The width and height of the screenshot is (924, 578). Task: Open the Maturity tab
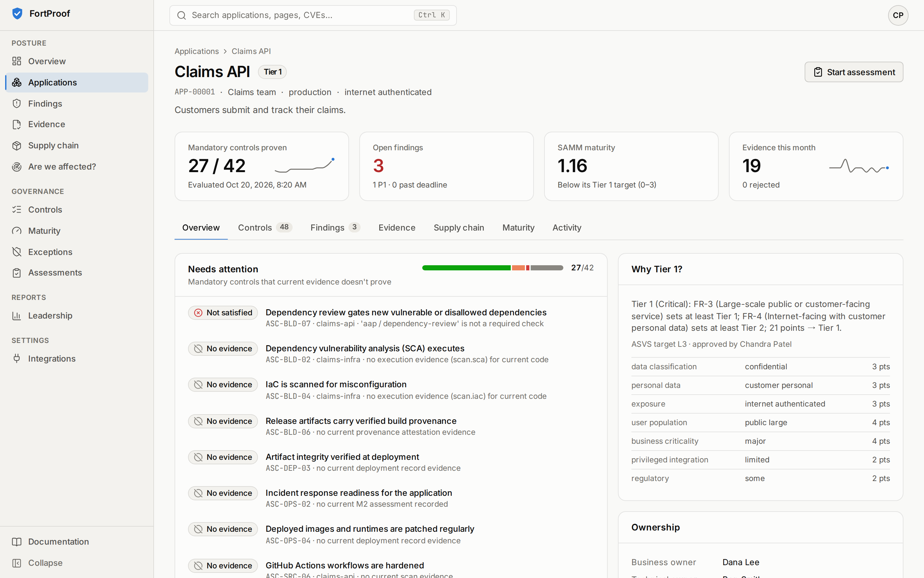518,228
